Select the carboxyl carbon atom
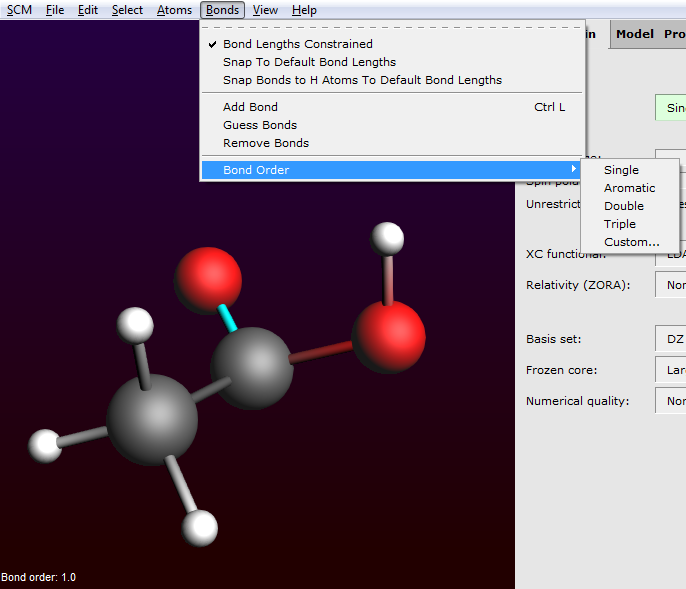 point(252,368)
